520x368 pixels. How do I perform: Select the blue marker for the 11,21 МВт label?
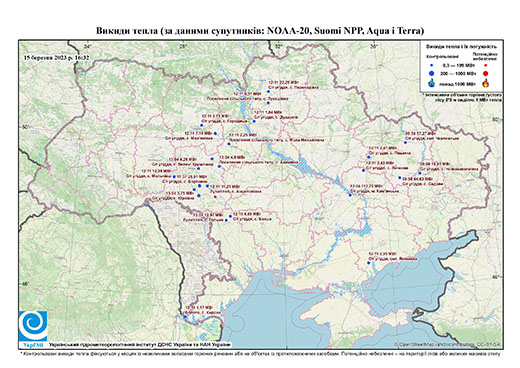pyautogui.click(x=207, y=186)
